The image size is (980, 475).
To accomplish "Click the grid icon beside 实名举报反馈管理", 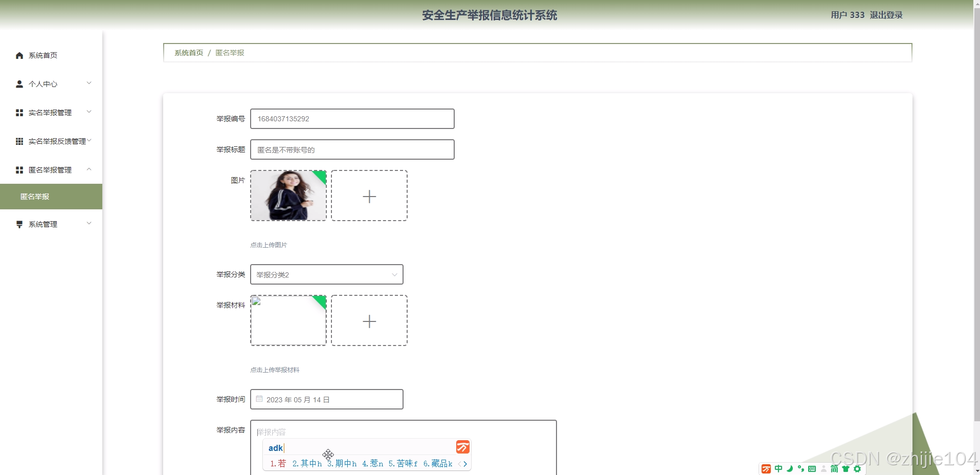I will 19,141.
